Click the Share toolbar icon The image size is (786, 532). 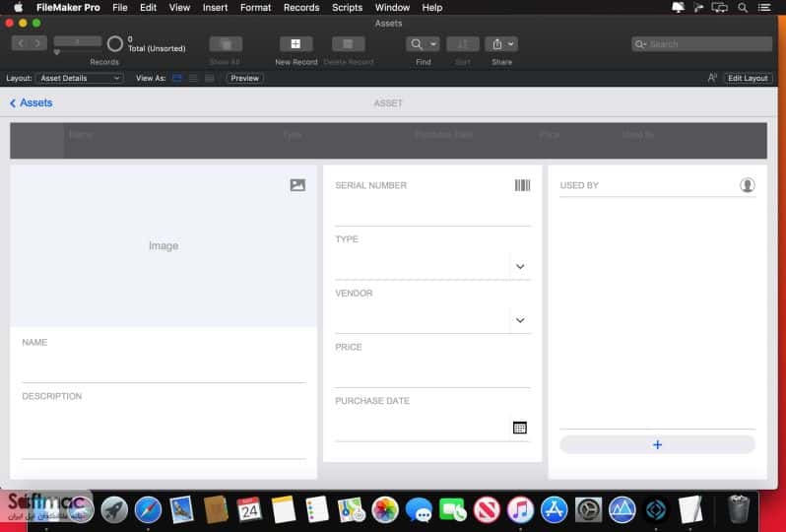pos(496,44)
